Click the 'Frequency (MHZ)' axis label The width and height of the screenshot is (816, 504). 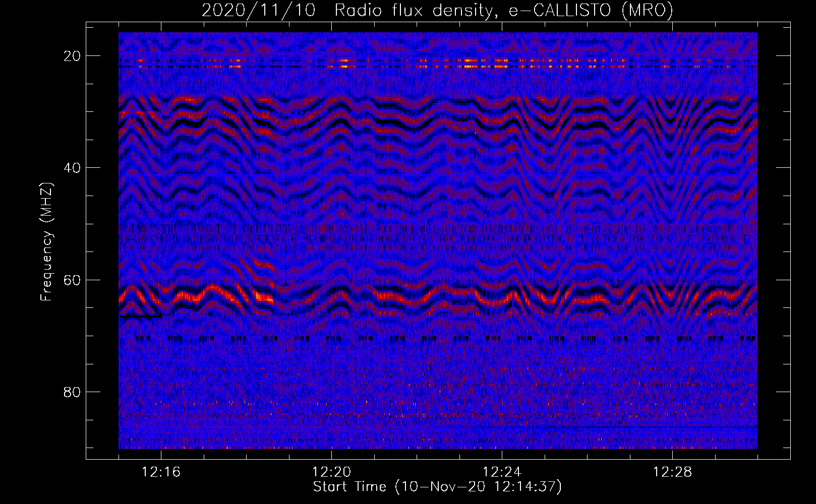click(x=46, y=242)
